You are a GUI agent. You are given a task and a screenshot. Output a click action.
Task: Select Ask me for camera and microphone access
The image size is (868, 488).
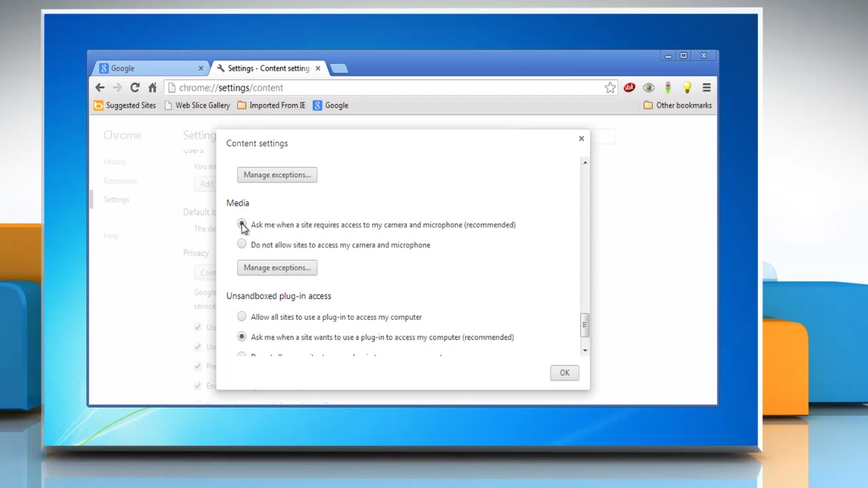[x=242, y=224]
